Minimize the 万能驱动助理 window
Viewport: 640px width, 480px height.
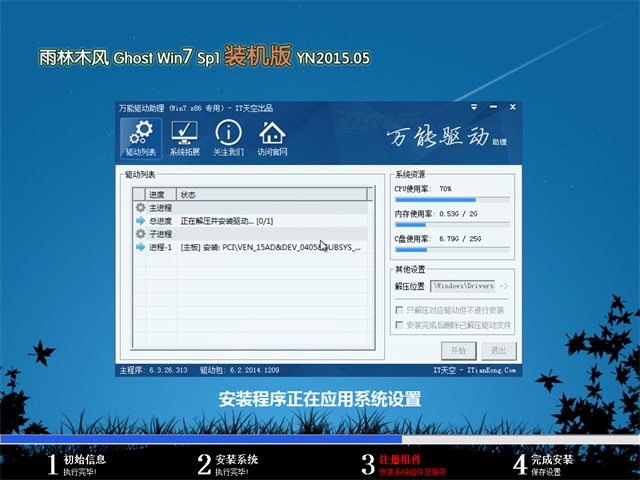493,107
